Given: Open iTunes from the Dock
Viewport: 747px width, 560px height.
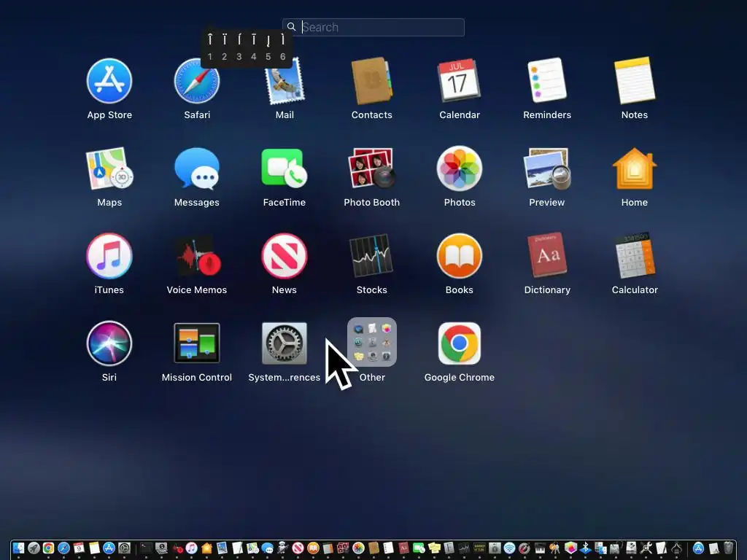Looking at the screenshot, I should (x=192, y=548).
